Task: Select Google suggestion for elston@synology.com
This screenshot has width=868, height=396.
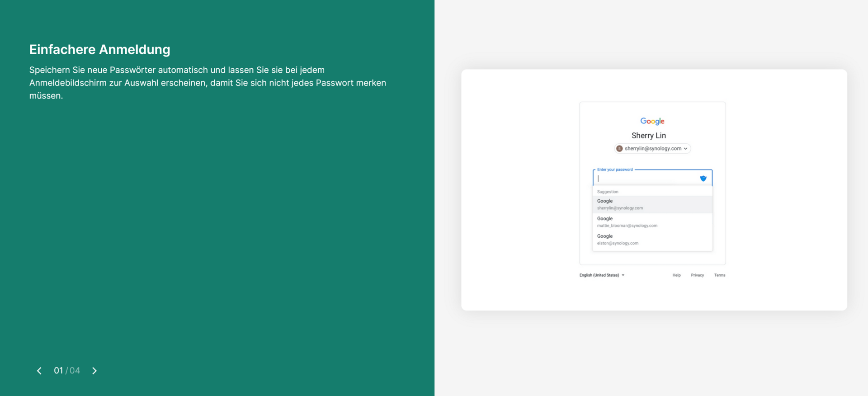Action: point(652,240)
